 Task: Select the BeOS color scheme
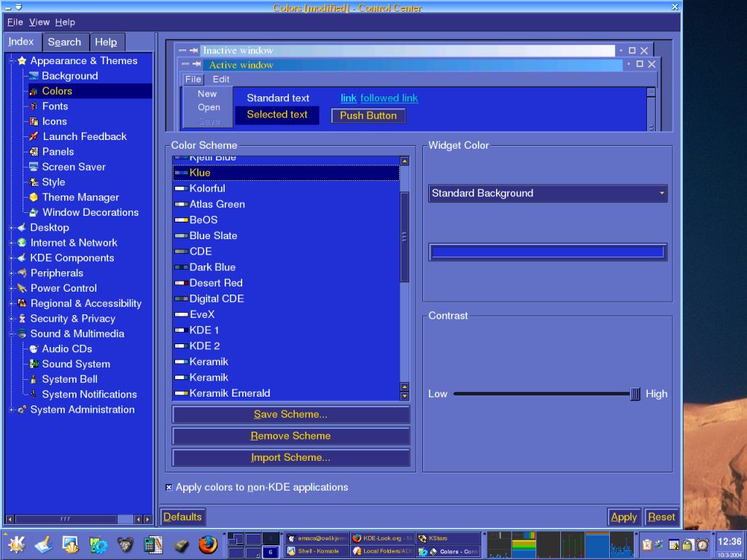[286, 220]
